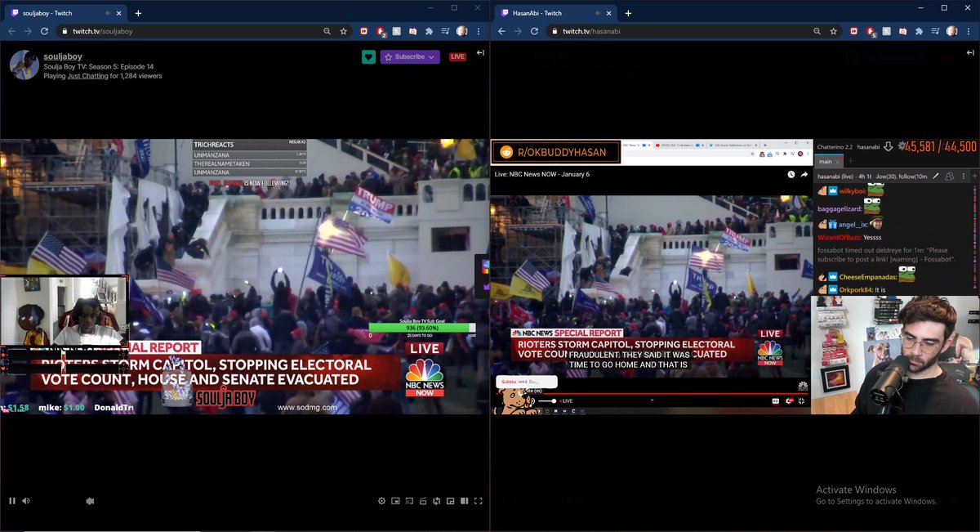Toggle theatre mode on souljaboy player

point(465,501)
